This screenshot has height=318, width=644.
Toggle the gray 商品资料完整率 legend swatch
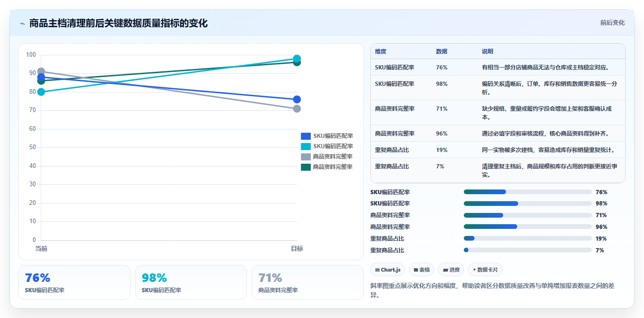click(x=306, y=157)
